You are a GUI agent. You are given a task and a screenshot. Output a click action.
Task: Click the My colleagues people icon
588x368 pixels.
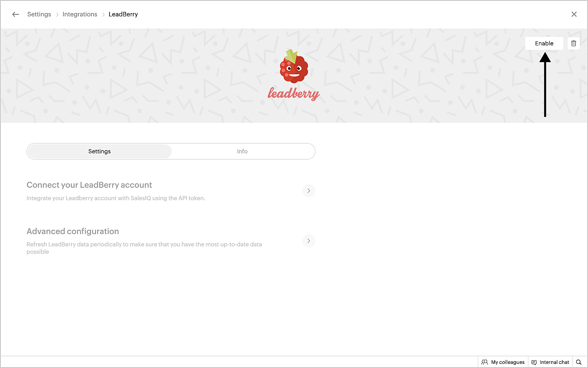[x=485, y=362]
